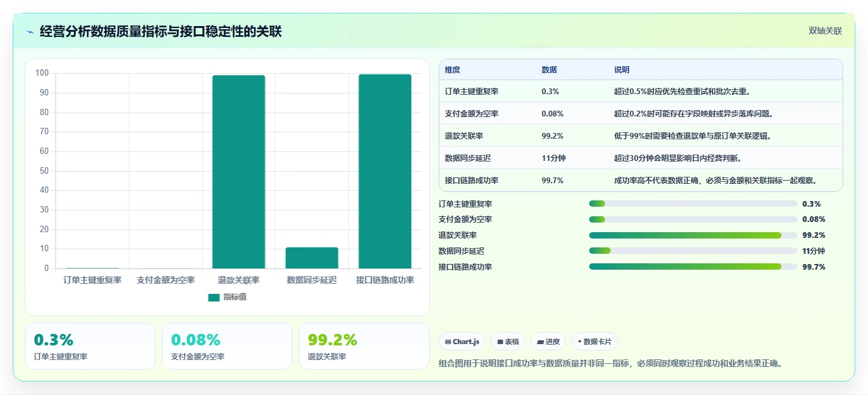This screenshot has height=395, width=868.
Task: Click the 11分钟 value beside the progress bar
Action: (x=813, y=251)
